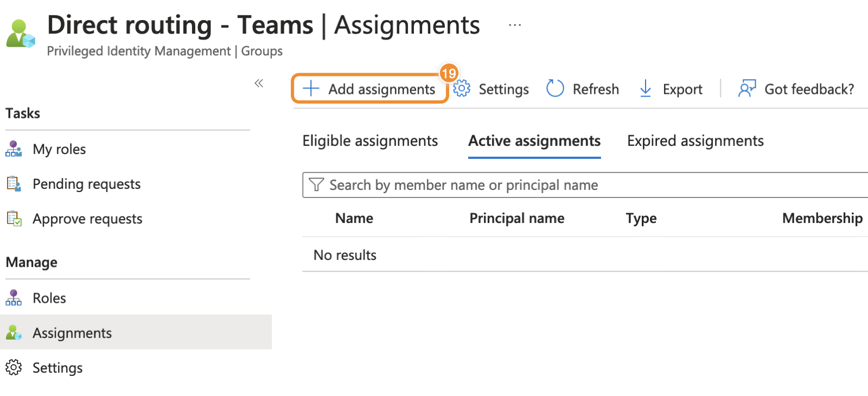This screenshot has height=396, width=868.
Task: Click the Approve requests checkmark icon
Action: click(14, 219)
